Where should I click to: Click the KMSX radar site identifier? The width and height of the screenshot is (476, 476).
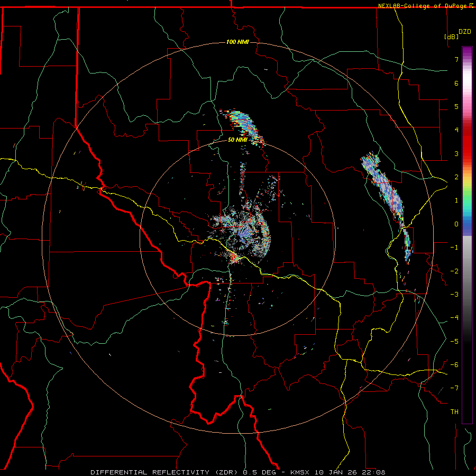[300, 472]
